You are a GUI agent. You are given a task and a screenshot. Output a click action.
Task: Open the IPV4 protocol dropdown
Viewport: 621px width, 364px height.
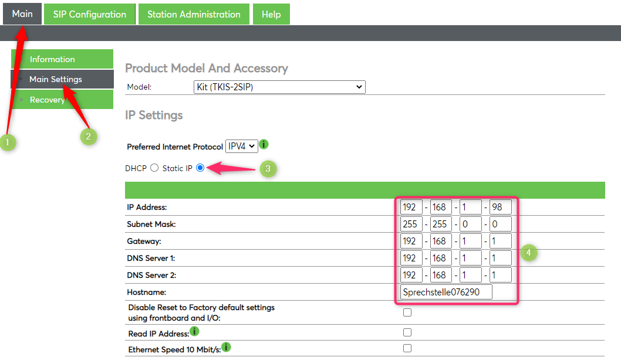242,146
